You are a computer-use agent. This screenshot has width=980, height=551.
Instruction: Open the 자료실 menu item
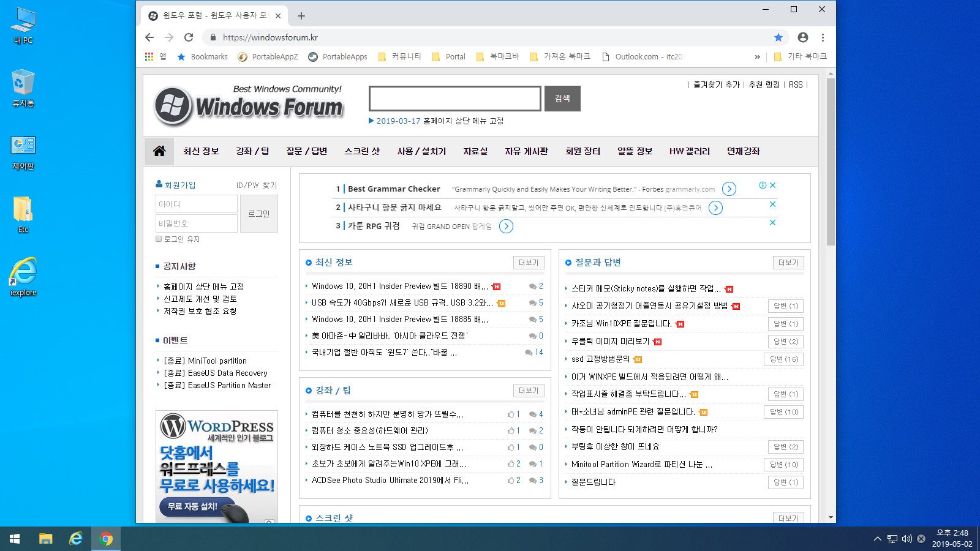tap(475, 151)
